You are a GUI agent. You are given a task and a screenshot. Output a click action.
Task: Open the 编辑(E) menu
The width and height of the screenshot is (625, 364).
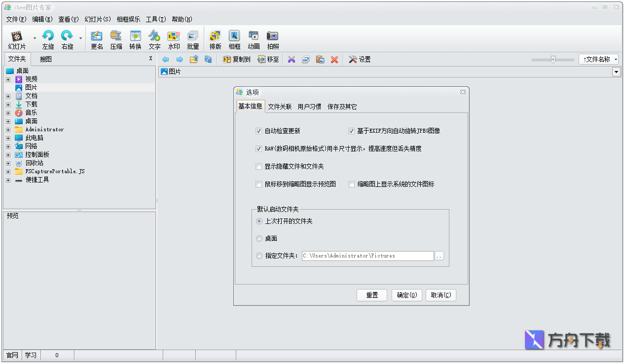[42, 19]
